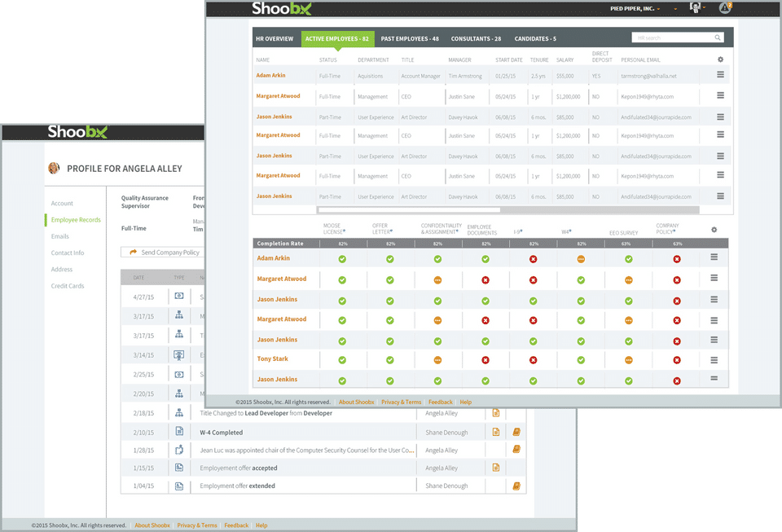Click email cell tarmstrong@valhalla.net
The height and width of the screenshot is (532, 782).
point(648,77)
